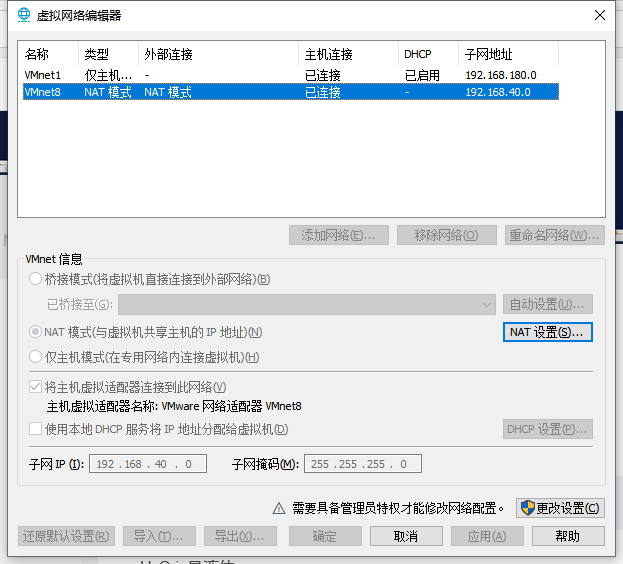This screenshot has height=564, width=623.
Task: Open the 已桥接至 dropdown list
Action: click(x=307, y=305)
